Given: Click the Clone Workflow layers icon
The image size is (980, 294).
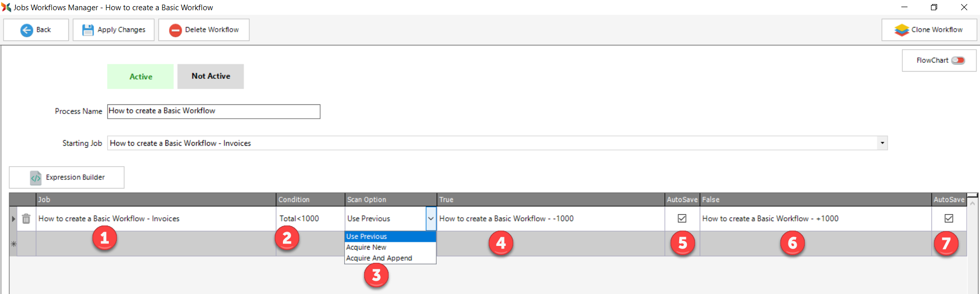Looking at the screenshot, I should click(901, 30).
